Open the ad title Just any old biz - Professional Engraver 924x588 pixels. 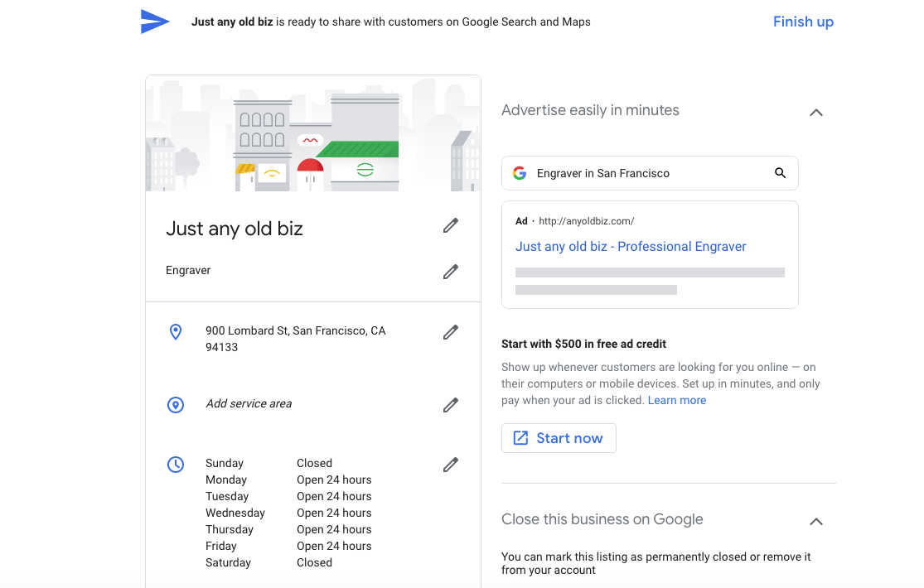point(631,246)
